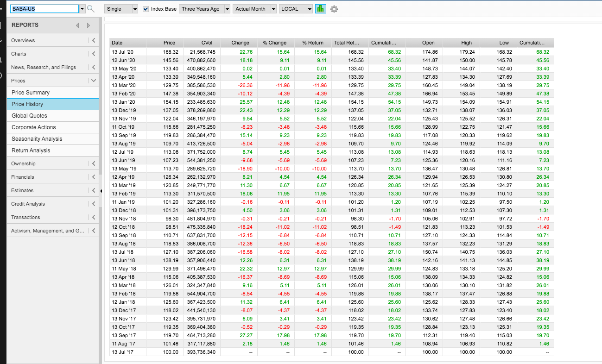Select volume cell 544,381,250
Viewport: 602px width, 364px height.
(201, 160)
